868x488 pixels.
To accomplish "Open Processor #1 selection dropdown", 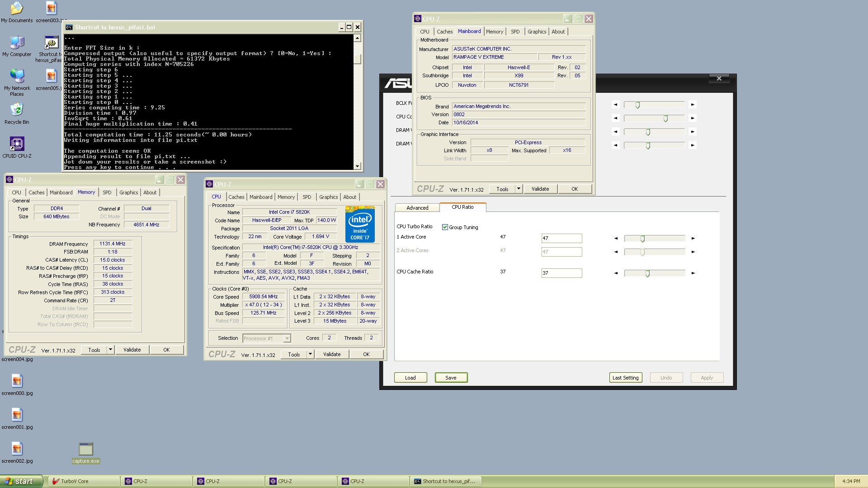I will [x=287, y=338].
